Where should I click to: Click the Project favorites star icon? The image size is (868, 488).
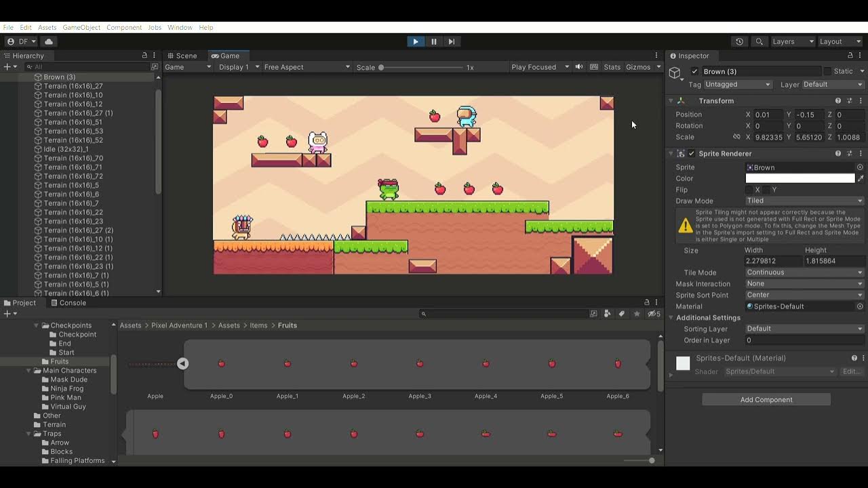click(636, 313)
